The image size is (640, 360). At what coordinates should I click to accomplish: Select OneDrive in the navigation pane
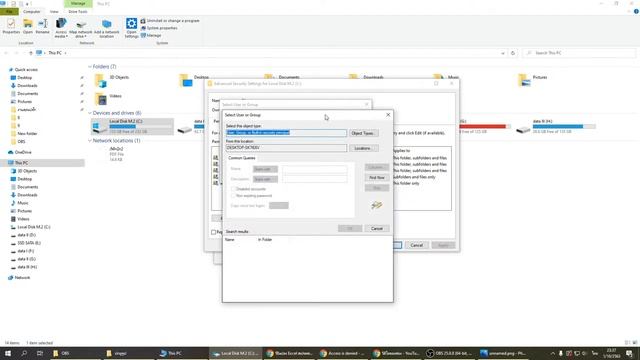(23, 152)
